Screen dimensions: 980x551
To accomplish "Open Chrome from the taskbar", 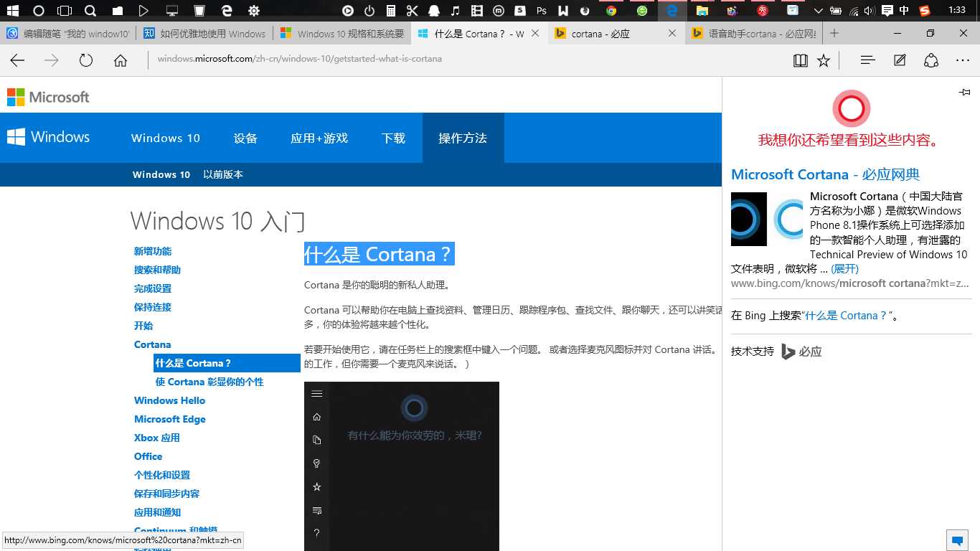I will coord(611,11).
